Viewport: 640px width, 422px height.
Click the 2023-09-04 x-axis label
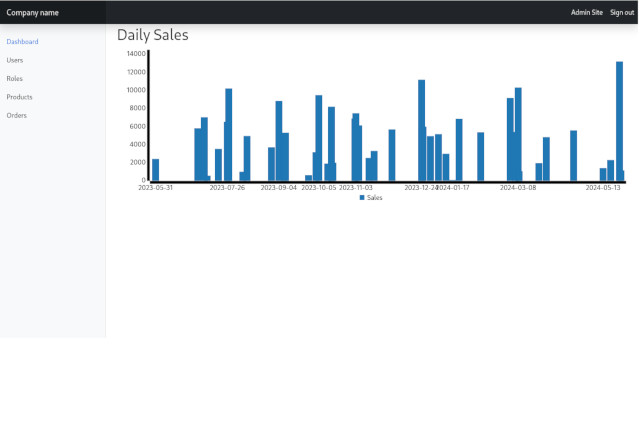(x=279, y=187)
